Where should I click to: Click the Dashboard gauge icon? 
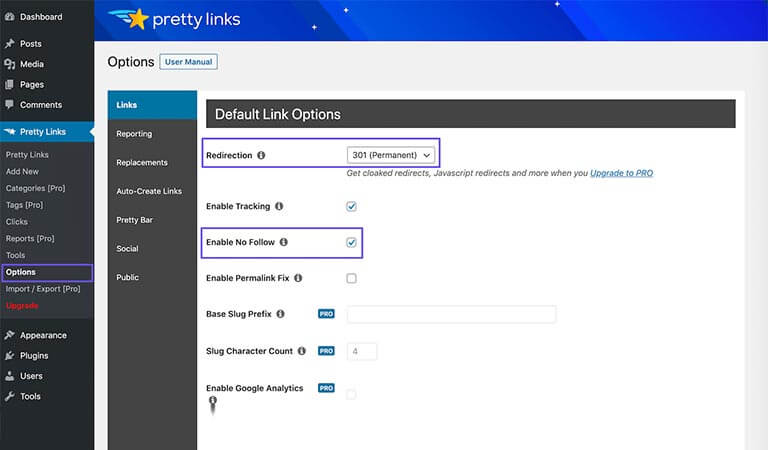point(9,17)
